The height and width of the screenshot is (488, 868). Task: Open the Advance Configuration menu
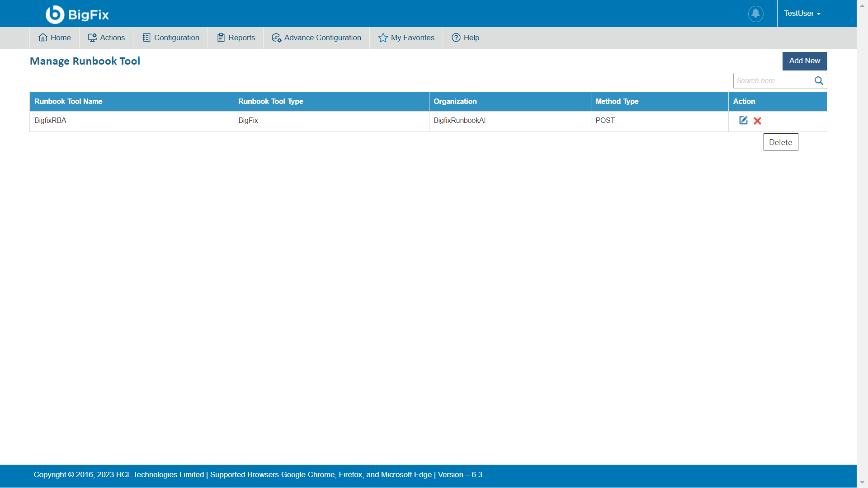(x=316, y=38)
